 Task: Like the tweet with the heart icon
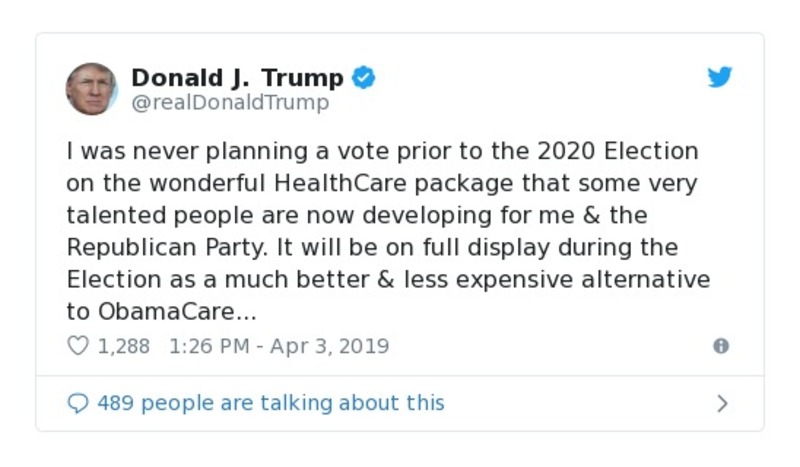(77, 346)
